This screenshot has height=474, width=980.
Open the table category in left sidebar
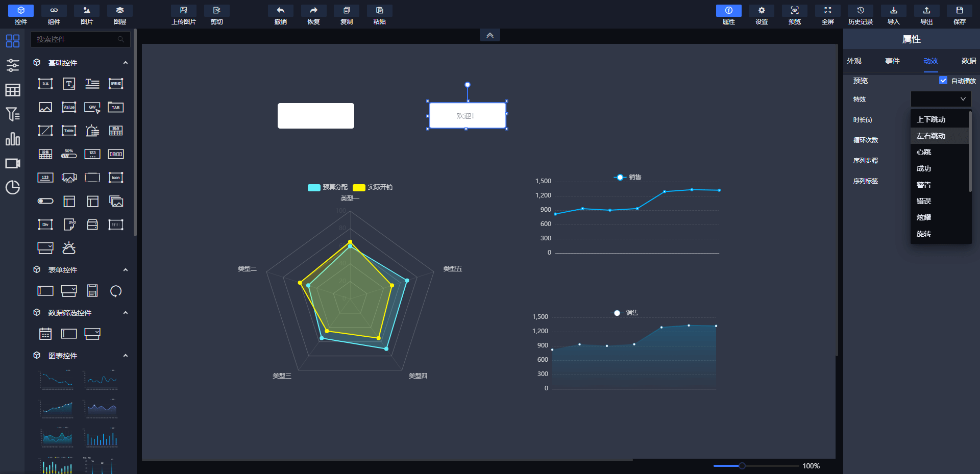pyautogui.click(x=13, y=90)
